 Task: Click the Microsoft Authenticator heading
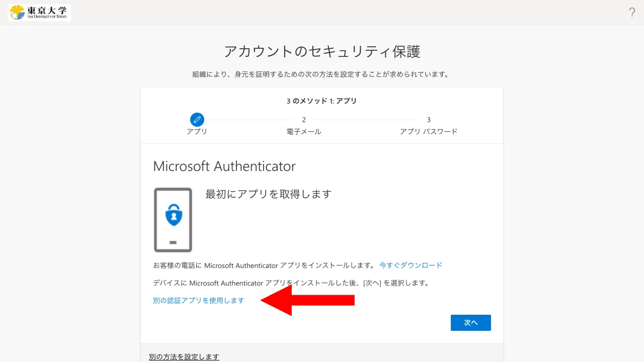(x=224, y=166)
